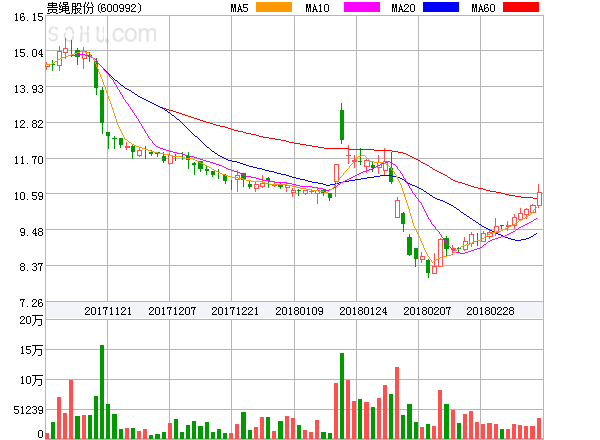Viewport: 600px width, 440px height.
Task: Click the MA10 legend label
Action: point(317,8)
